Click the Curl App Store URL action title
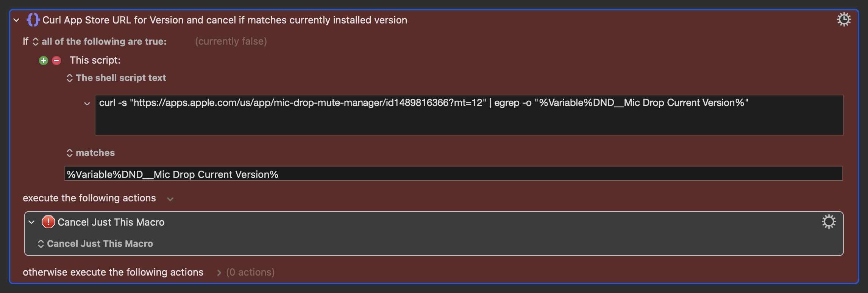The width and height of the screenshot is (868, 293). click(x=225, y=20)
